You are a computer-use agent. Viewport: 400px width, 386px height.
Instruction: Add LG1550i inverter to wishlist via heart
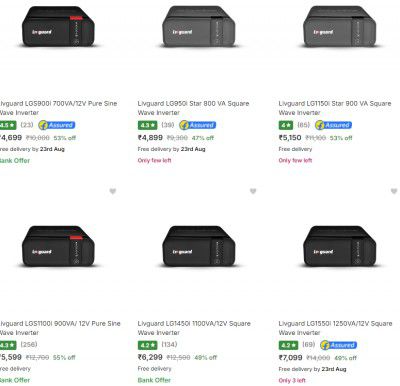(394, 191)
